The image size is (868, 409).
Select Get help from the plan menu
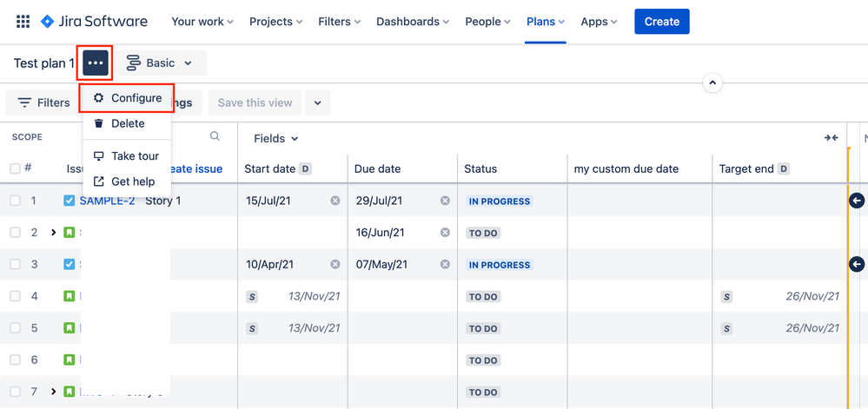point(128,181)
